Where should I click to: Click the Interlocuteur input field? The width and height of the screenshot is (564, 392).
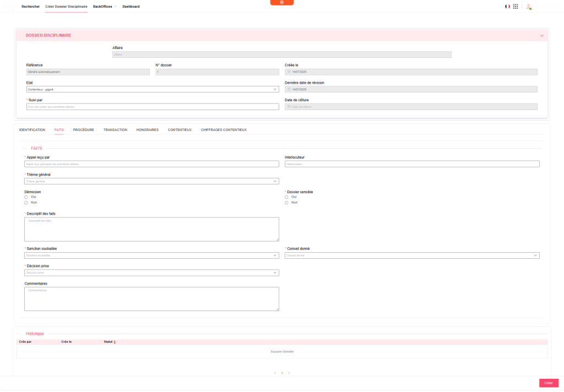(412, 164)
